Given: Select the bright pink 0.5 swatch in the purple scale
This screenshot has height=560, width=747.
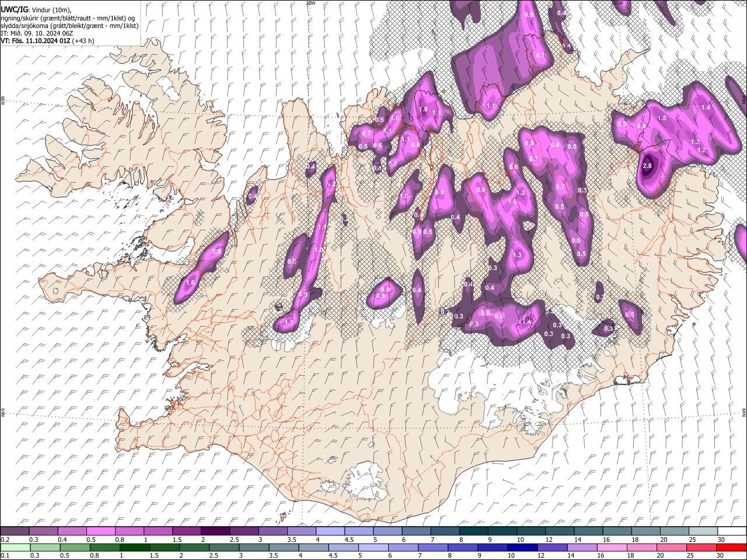Looking at the screenshot, I should point(100,531).
